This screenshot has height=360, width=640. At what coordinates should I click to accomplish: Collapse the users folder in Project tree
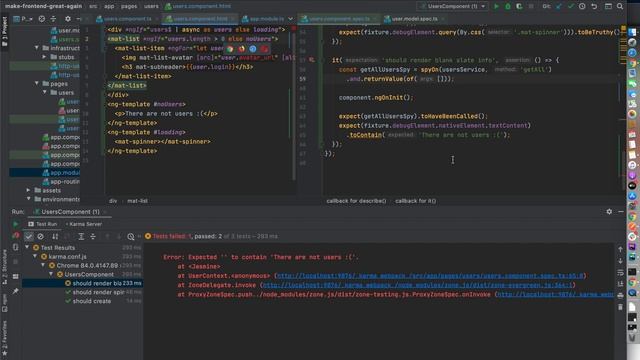click(44, 92)
